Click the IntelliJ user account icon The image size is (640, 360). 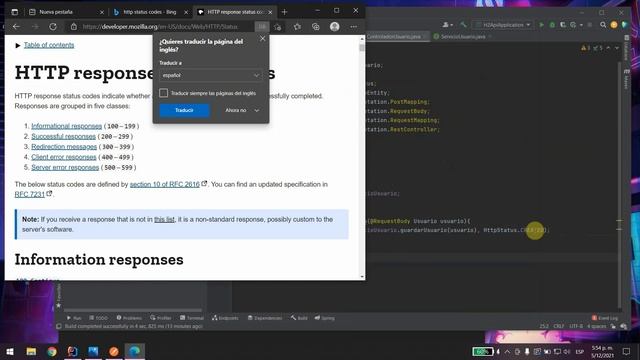point(447,25)
